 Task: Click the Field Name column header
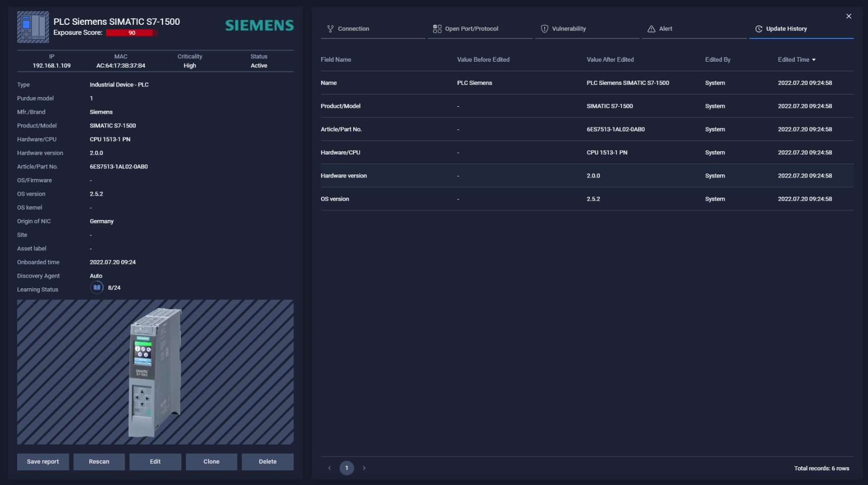point(336,60)
